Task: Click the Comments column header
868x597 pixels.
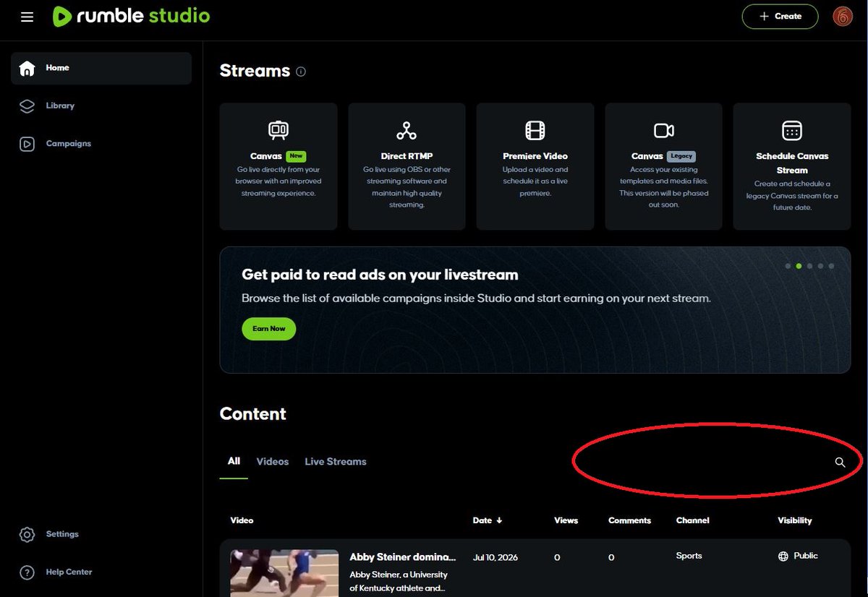Action: (x=629, y=520)
